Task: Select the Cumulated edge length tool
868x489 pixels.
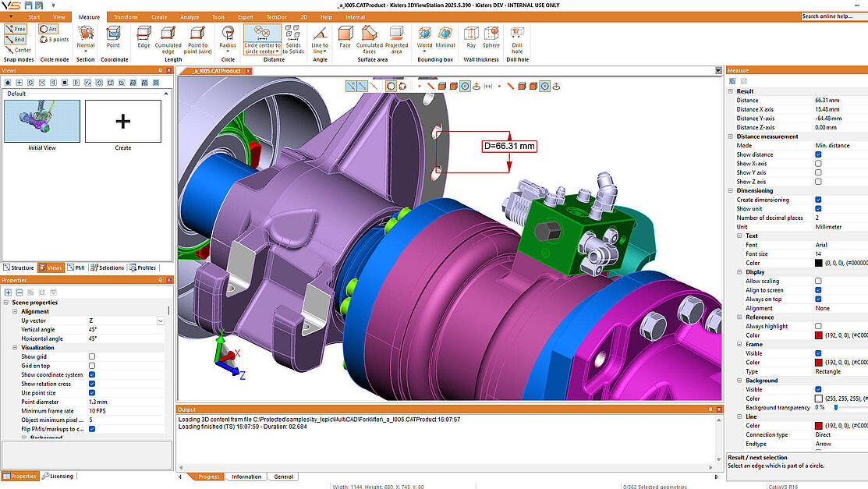Action: [x=168, y=37]
